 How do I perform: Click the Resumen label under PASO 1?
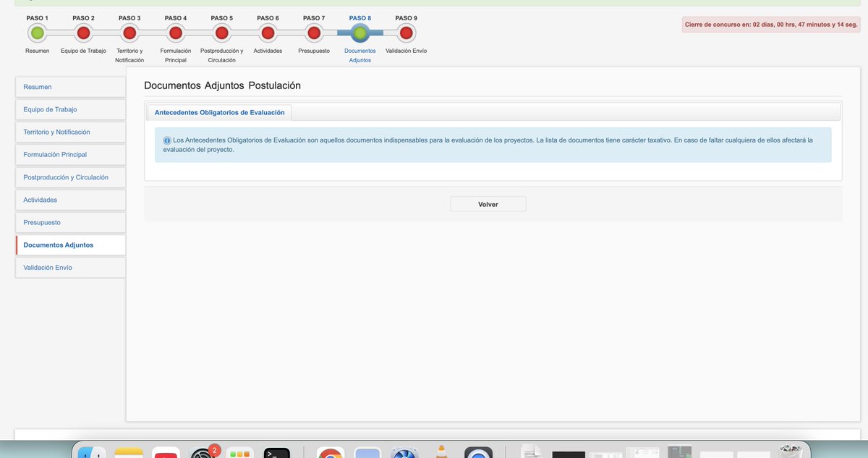pos(38,51)
